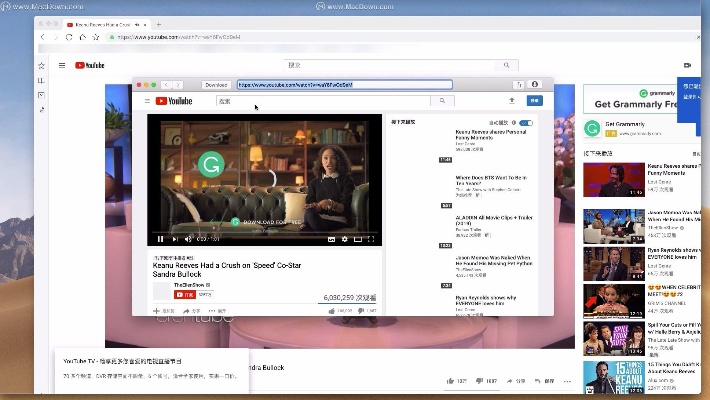Open Keanu Reeves red-background thumbnail in background sidebar
The width and height of the screenshot is (710, 400).
pos(614,180)
